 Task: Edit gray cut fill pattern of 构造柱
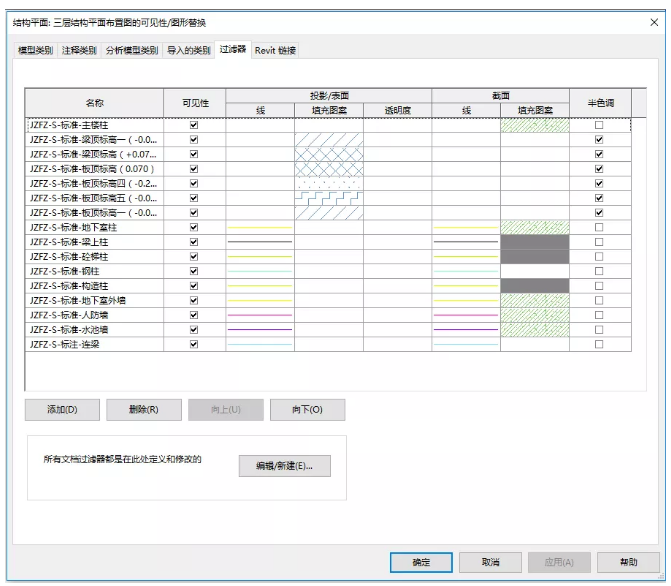(x=535, y=286)
